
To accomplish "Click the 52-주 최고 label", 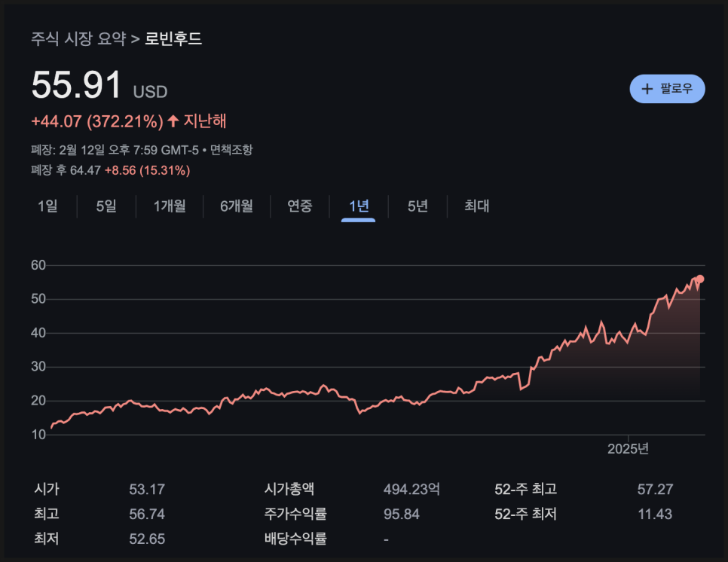I will [525, 489].
